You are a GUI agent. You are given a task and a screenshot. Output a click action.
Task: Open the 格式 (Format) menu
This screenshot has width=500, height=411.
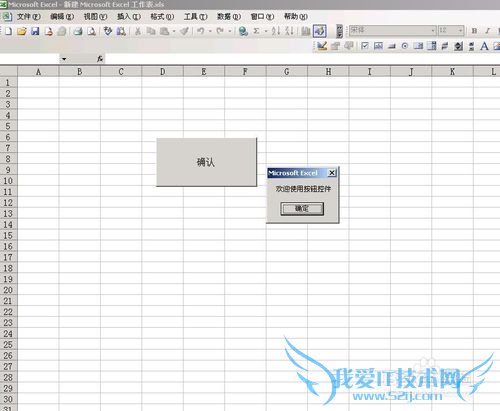(x=162, y=16)
